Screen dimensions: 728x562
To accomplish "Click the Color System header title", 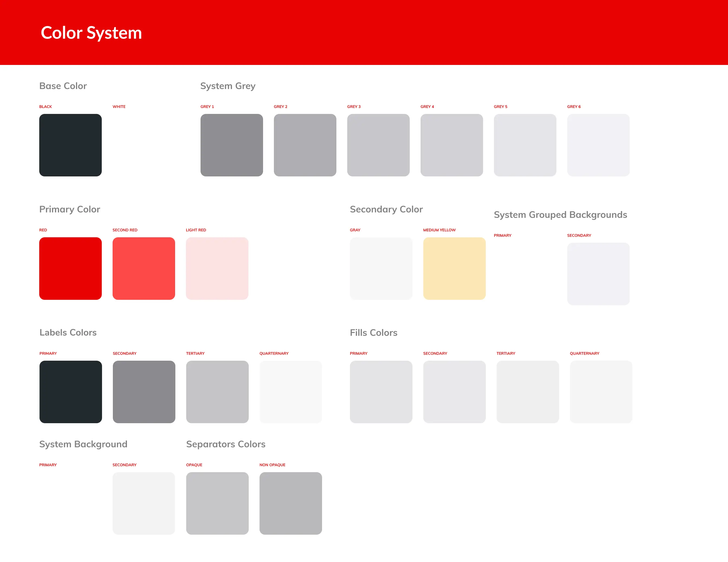I will (91, 33).
